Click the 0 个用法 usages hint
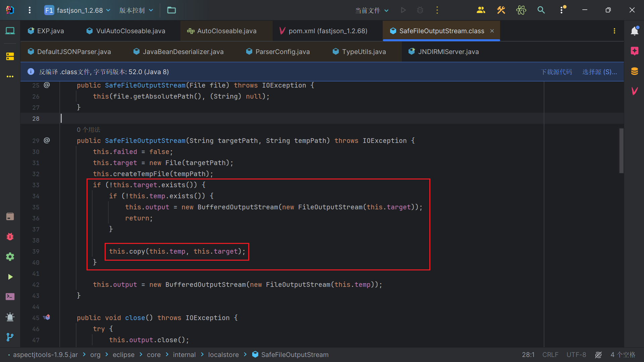 click(x=89, y=130)
